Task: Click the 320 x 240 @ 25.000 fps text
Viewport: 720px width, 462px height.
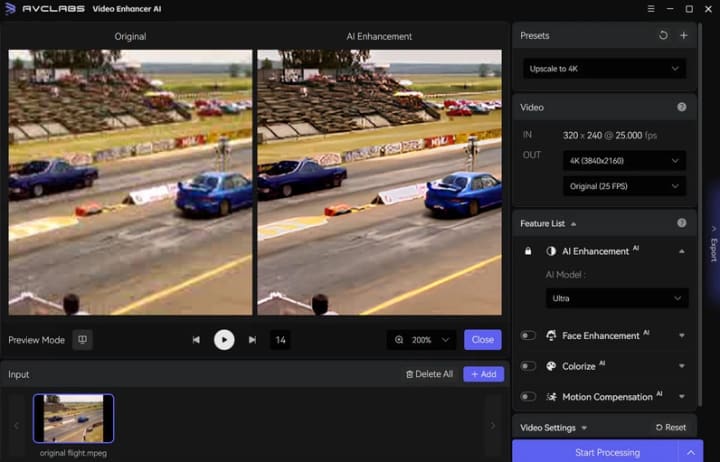Action: (610, 135)
